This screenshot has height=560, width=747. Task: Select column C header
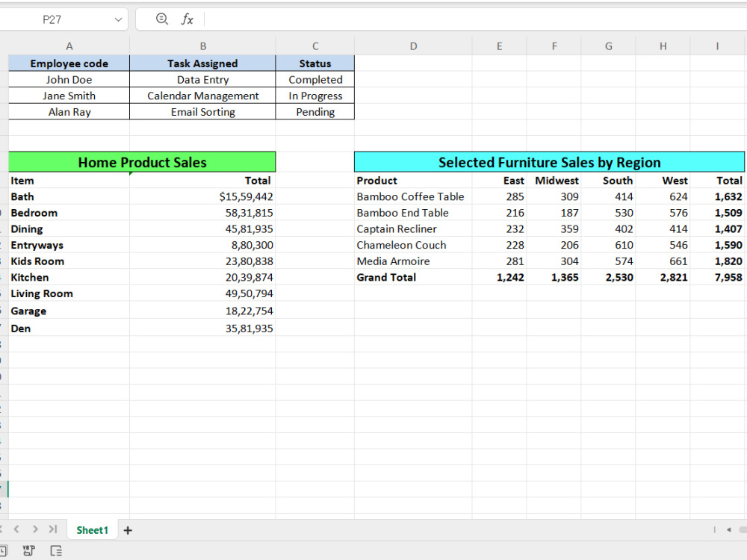tap(315, 46)
